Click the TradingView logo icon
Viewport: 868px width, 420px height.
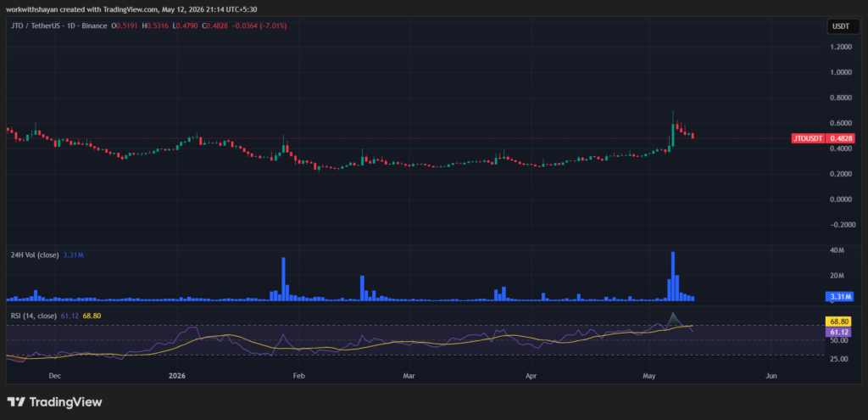coord(16,402)
